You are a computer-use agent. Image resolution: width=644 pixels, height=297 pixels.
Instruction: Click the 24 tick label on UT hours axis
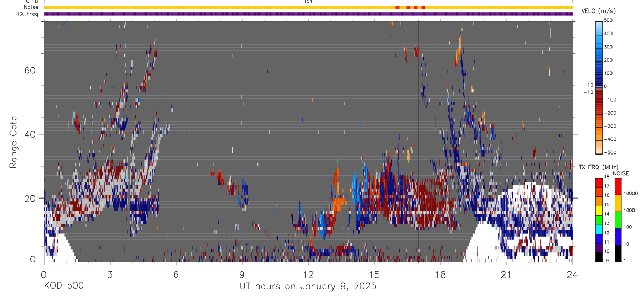click(572, 274)
